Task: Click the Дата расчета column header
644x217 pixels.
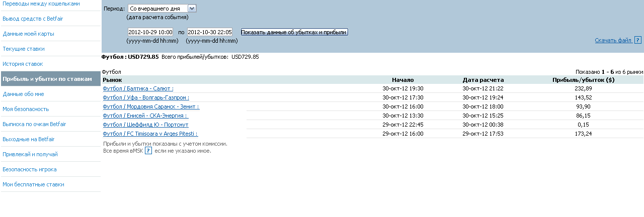Action: tap(483, 80)
